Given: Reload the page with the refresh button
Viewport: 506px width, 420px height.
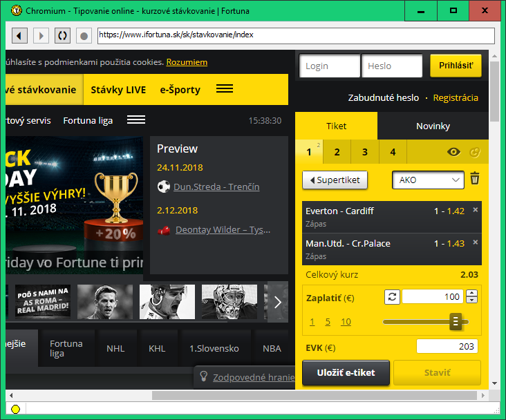Looking at the screenshot, I should coord(62,35).
